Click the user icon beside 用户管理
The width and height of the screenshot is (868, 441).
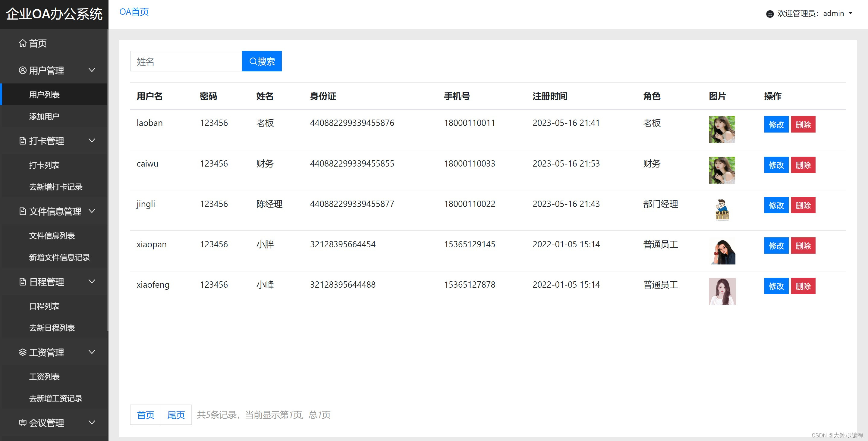click(23, 70)
